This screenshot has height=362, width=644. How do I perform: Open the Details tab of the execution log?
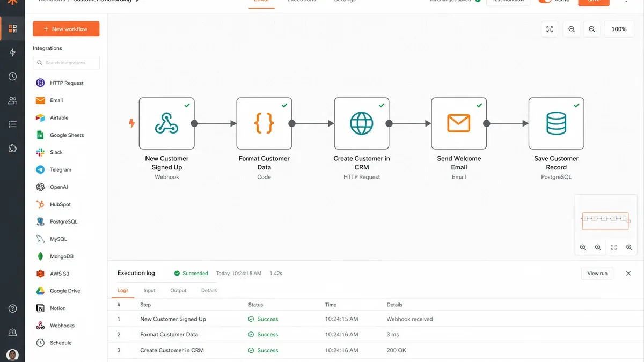(209, 290)
